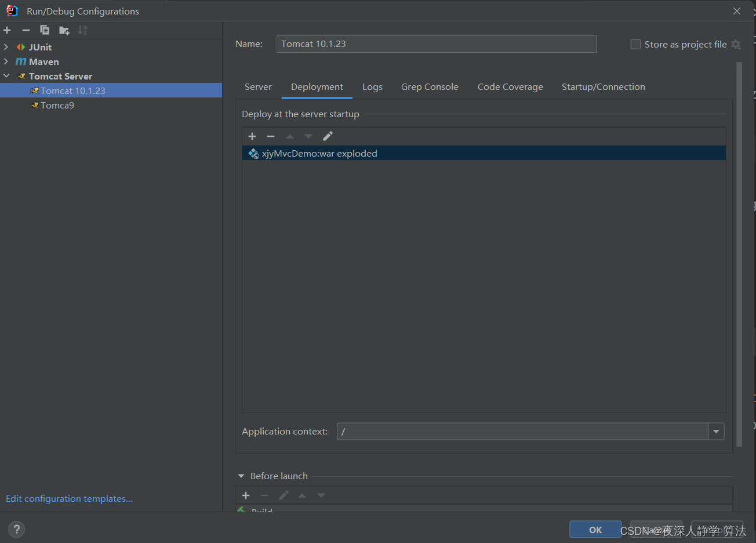Viewport: 756px width, 543px height.
Task: Edit deployment artifact with pencil icon
Action: 328,136
